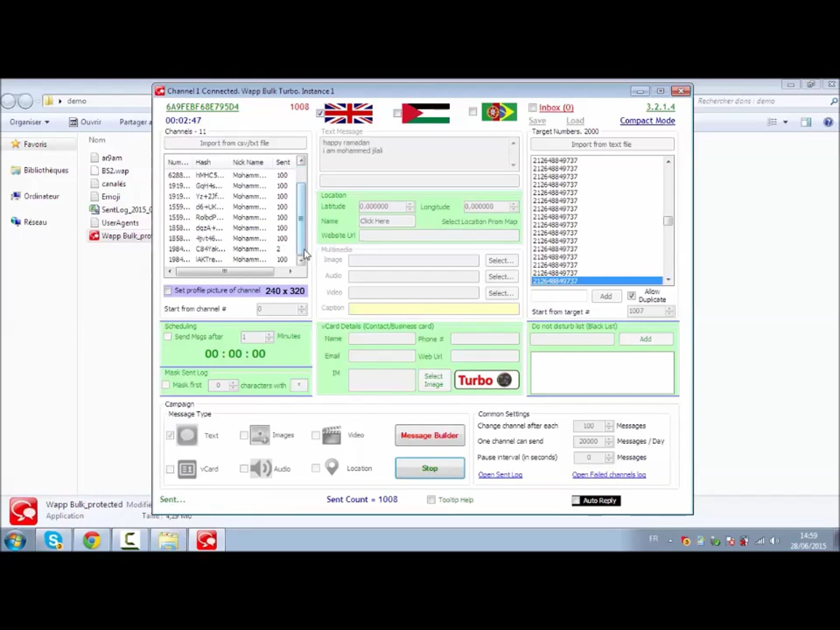This screenshot has height=630, width=840.
Task: Open the Organiser dropdown in Explorer
Action: click(30, 122)
